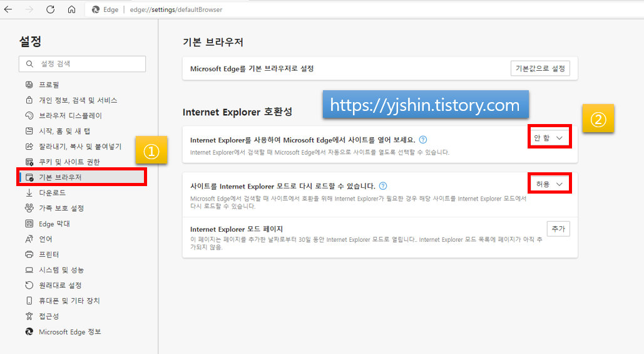
Task: Click the 휴대폰 및 기타 장치 phone icon
Action: 29,301
